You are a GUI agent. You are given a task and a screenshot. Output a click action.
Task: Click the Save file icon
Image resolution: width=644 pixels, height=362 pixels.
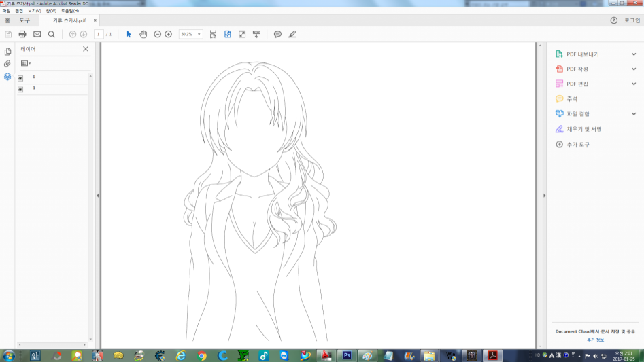click(x=8, y=35)
